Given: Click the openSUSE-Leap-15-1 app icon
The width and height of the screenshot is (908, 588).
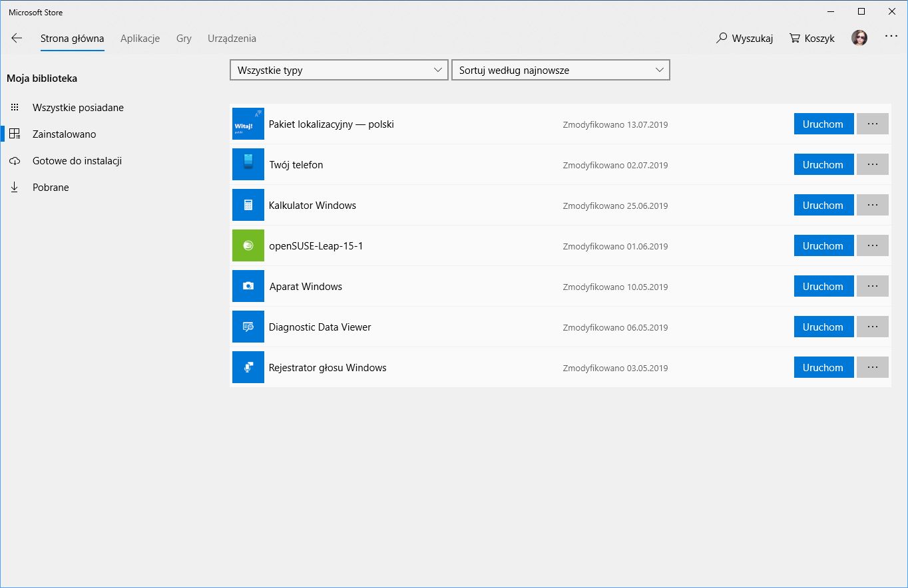Looking at the screenshot, I should (x=248, y=245).
